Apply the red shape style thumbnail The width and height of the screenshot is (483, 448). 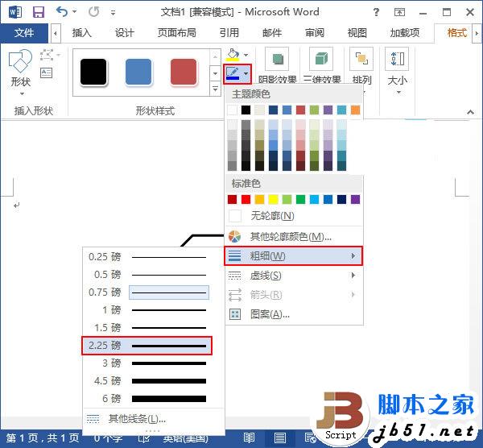pos(184,73)
